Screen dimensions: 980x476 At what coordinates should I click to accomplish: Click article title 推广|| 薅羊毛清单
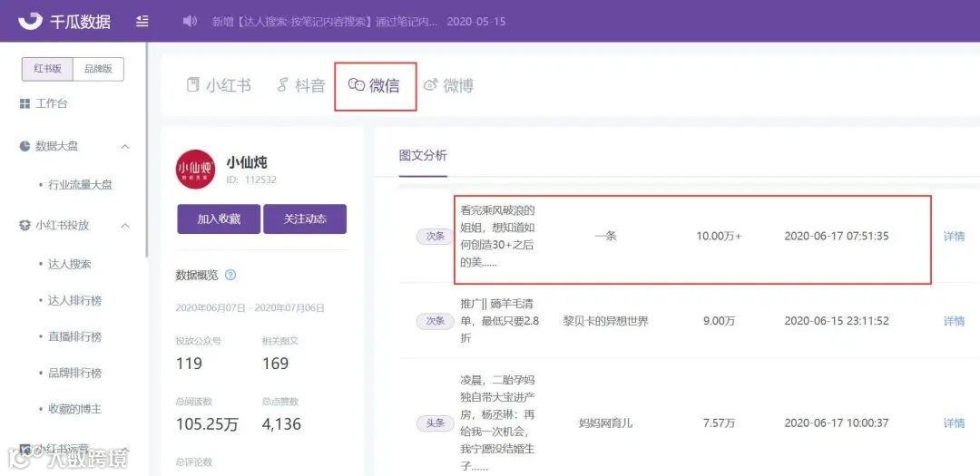click(499, 320)
